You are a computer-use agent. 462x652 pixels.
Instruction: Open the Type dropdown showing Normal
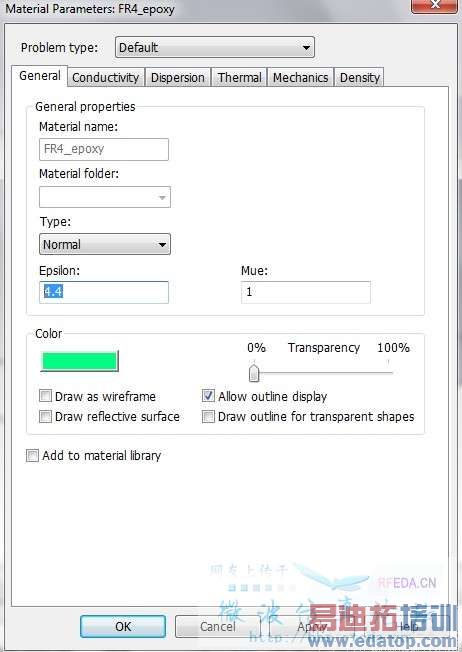click(x=105, y=244)
